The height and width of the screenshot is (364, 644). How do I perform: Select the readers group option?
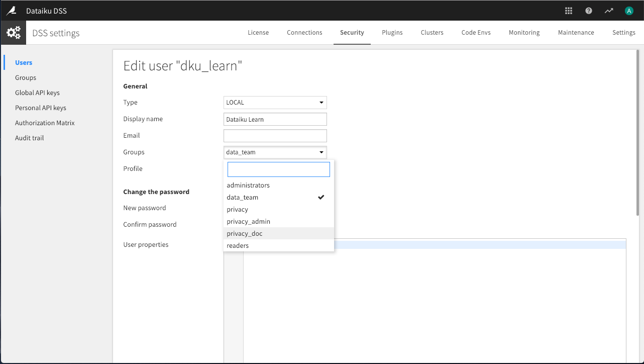[279, 246]
